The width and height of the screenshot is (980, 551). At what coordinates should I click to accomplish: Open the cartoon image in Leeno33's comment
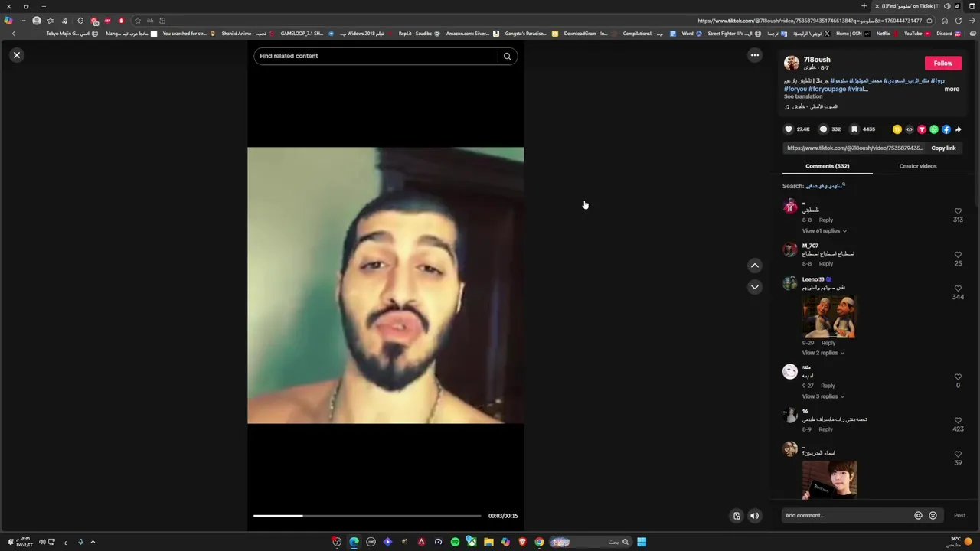pos(829,315)
